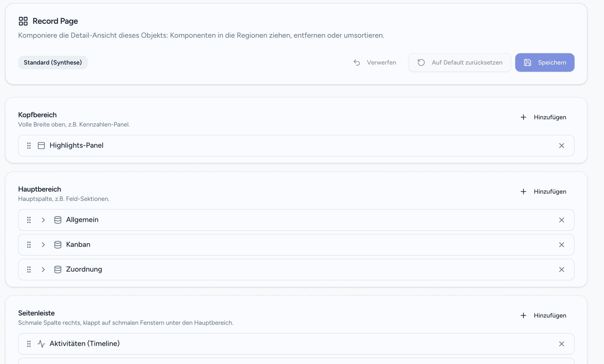Expand the Allgemein section chevron

pyautogui.click(x=43, y=220)
